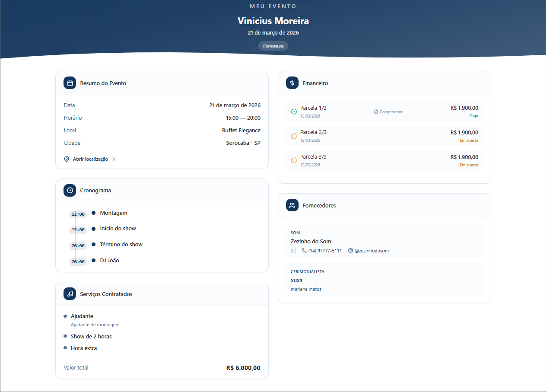This screenshot has height=392, width=547.
Task: Click the chevron next to Abrir localização
Action: point(114,159)
